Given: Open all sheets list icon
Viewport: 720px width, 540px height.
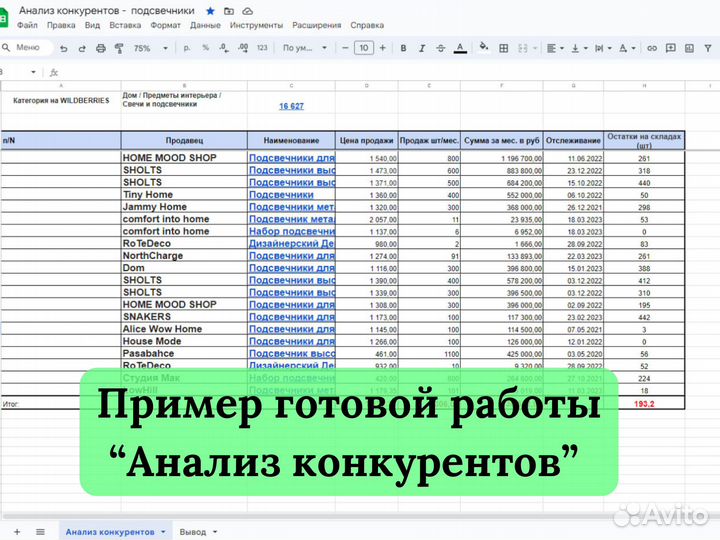Looking at the screenshot, I should (40, 532).
